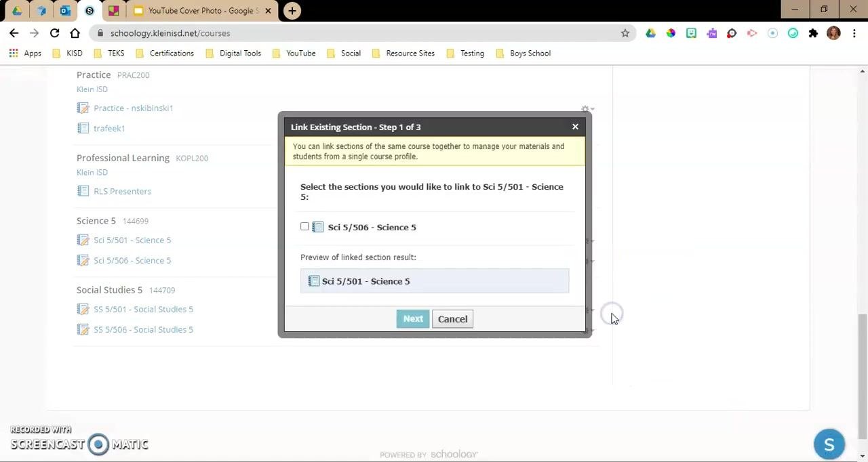
Task: Open the Google Drive browser tab
Action: [17, 11]
